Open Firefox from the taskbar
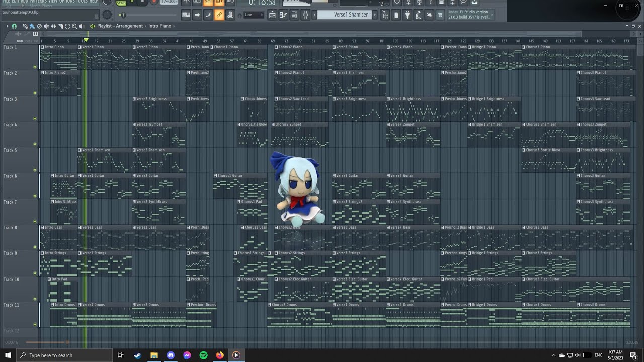Screen dimensions: 644x362 coord(220,355)
